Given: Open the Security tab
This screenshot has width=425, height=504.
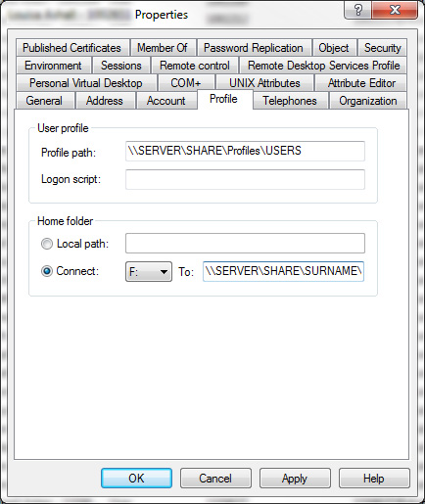Looking at the screenshot, I should click(x=383, y=48).
